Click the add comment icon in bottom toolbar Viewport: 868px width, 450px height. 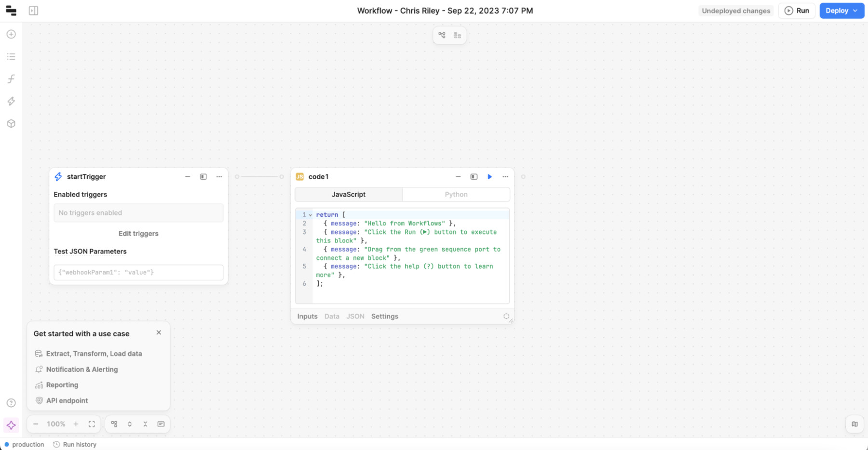pyautogui.click(x=161, y=424)
